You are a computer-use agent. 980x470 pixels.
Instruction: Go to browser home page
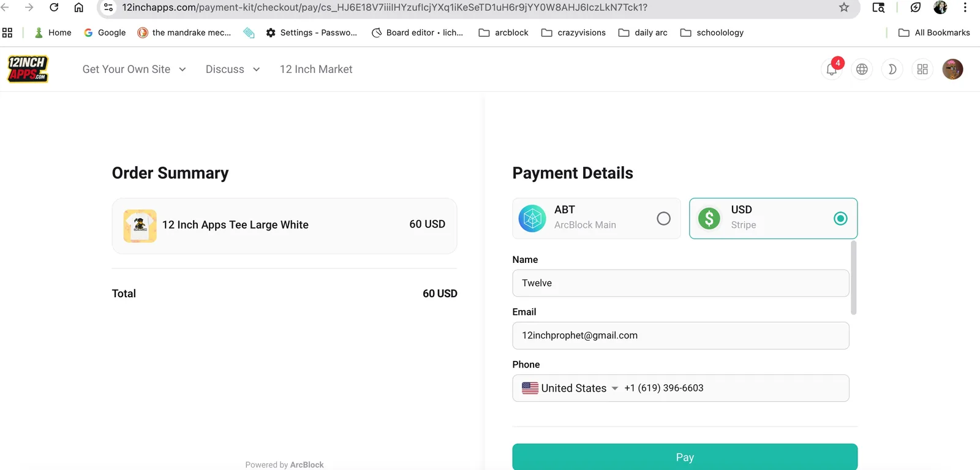[79, 7]
